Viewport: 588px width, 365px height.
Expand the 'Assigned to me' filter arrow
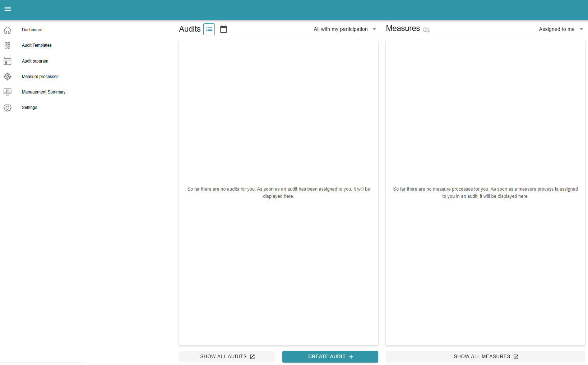581,29
